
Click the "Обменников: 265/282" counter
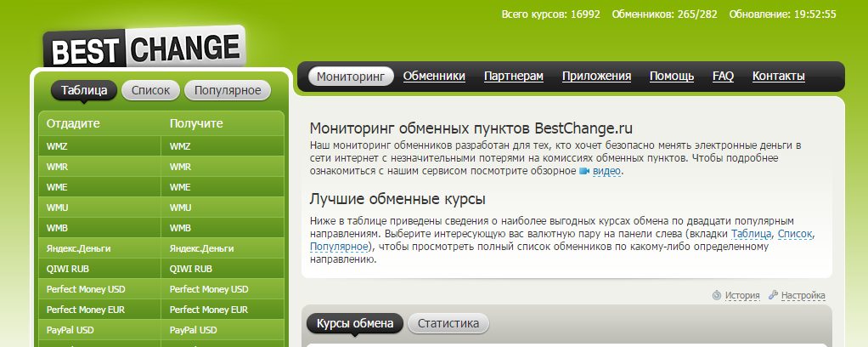tap(664, 14)
